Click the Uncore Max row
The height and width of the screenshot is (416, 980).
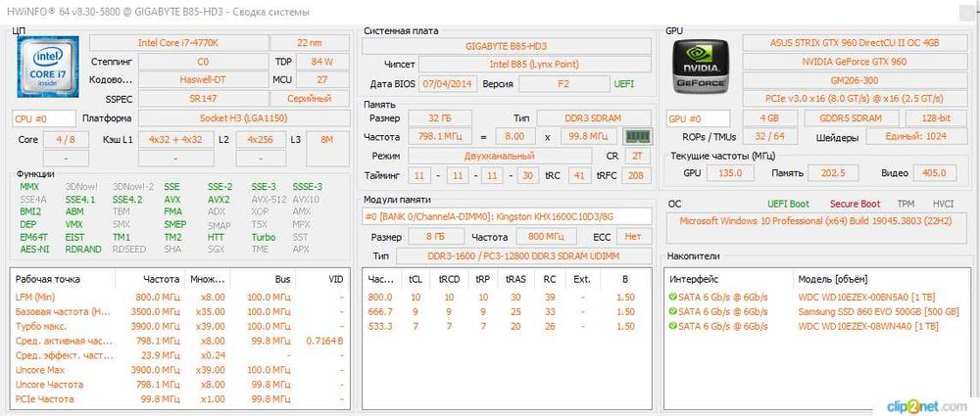(179, 370)
